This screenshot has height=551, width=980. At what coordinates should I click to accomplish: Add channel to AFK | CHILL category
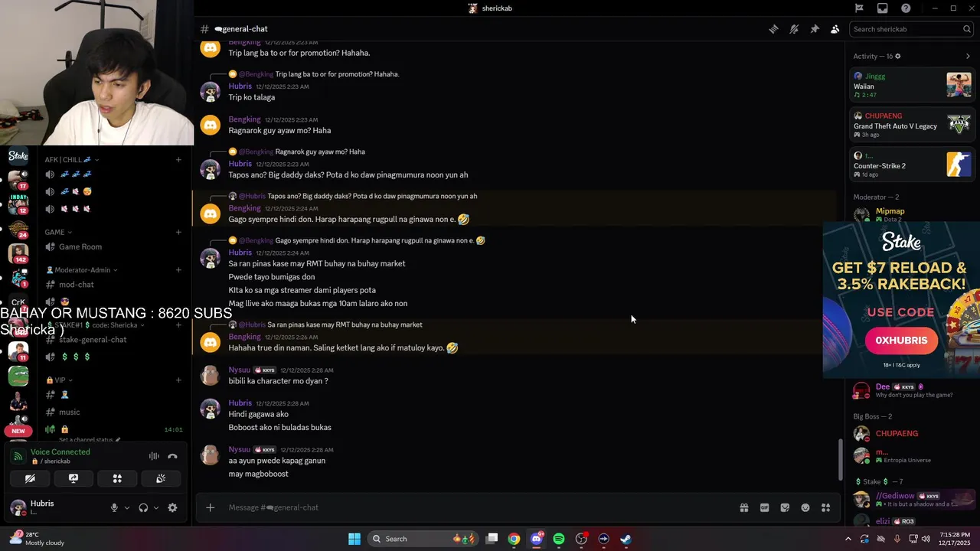coord(178,160)
